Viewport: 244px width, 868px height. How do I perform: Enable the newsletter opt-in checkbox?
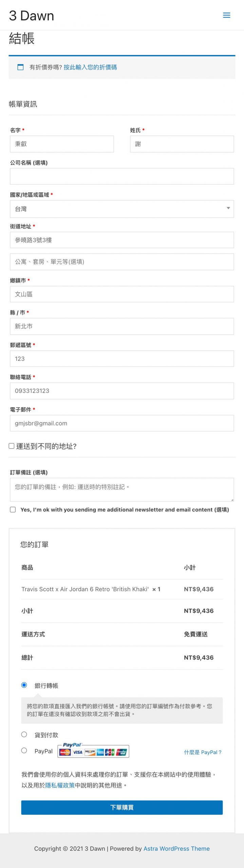pyautogui.click(x=13, y=510)
